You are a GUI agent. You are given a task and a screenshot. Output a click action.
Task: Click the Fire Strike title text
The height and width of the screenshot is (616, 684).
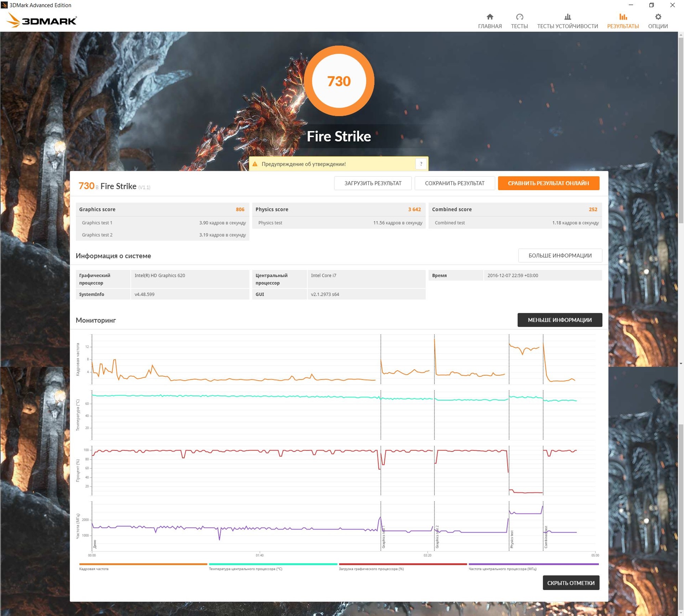(339, 136)
